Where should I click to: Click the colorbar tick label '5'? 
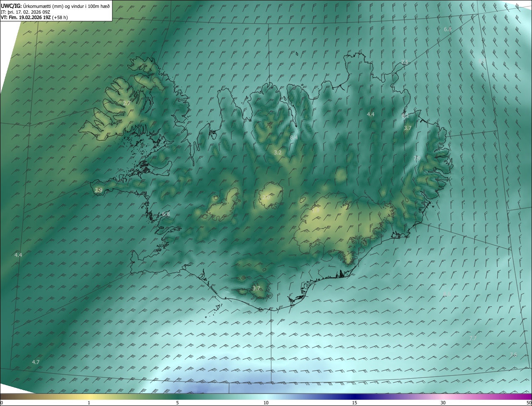point(177,403)
